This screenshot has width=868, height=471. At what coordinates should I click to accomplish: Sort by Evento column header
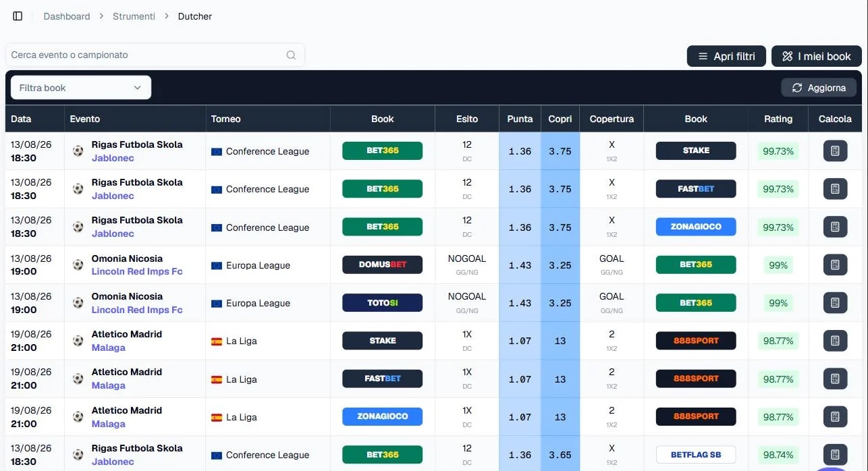coord(85,119)
